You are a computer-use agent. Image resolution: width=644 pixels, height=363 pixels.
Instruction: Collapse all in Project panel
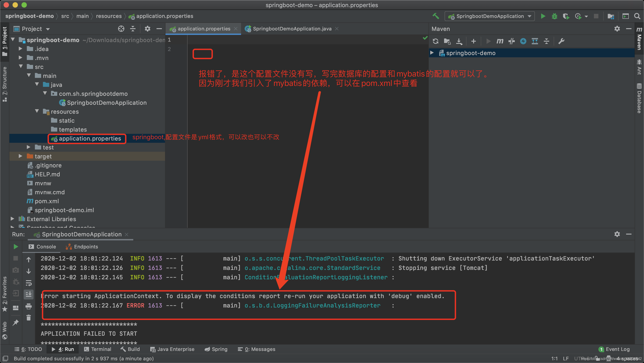[133, 29]
